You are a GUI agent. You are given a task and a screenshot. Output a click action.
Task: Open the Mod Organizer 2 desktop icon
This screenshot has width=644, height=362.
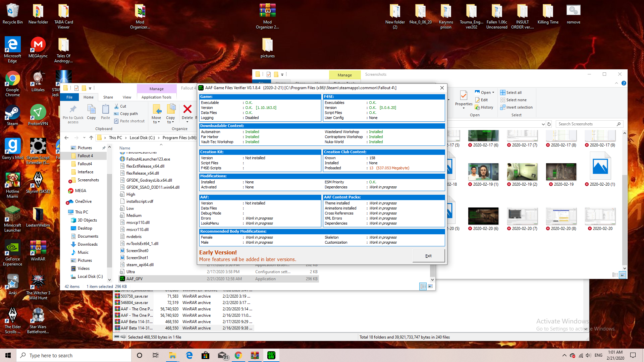pyautogui.click(x=267, y=16)
